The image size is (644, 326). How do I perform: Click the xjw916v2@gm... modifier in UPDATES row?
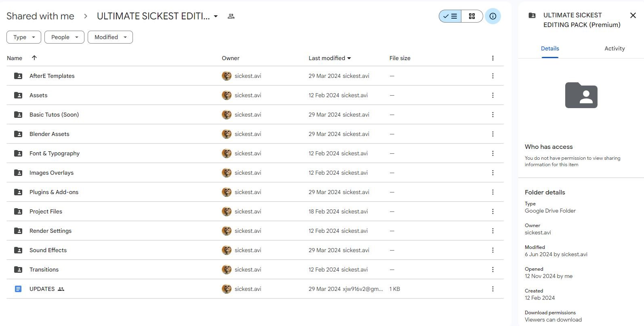pos(363,289)
